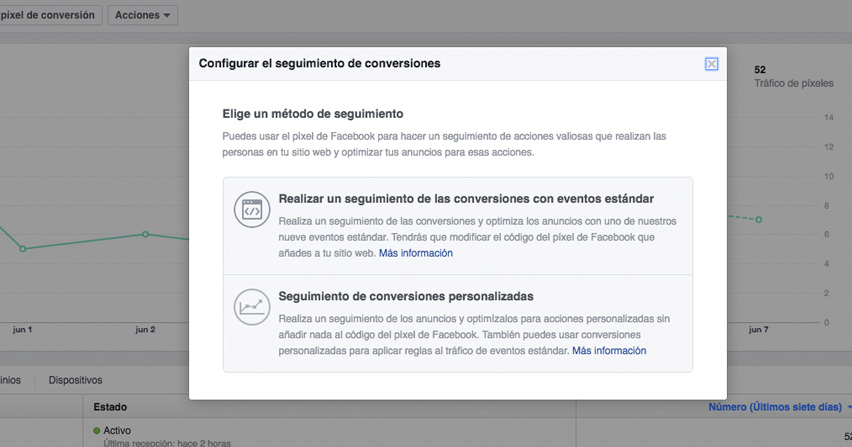
Task: Click the Elige un método de seguimiento heading
Action: 312,114
